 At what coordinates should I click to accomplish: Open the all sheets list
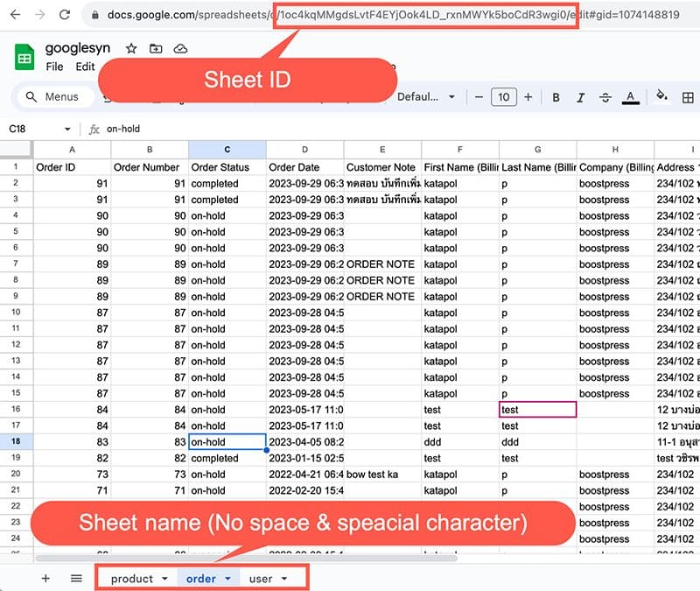76,578
